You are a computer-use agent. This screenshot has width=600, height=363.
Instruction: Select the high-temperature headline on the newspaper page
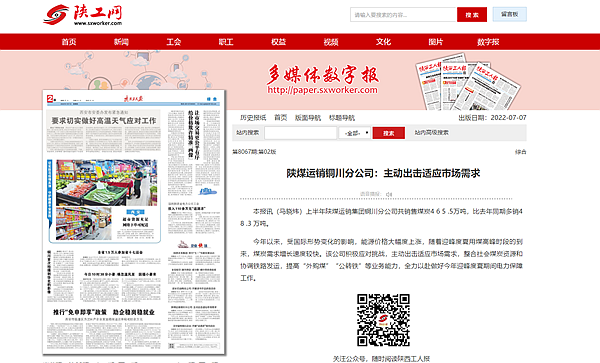pos(104,121)
